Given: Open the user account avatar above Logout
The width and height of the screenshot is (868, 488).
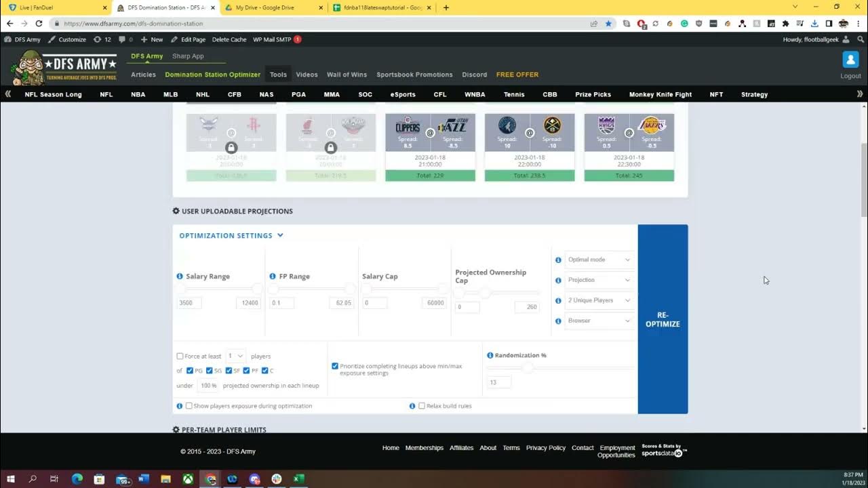Looking at the screenshot, I should (850, 60).
